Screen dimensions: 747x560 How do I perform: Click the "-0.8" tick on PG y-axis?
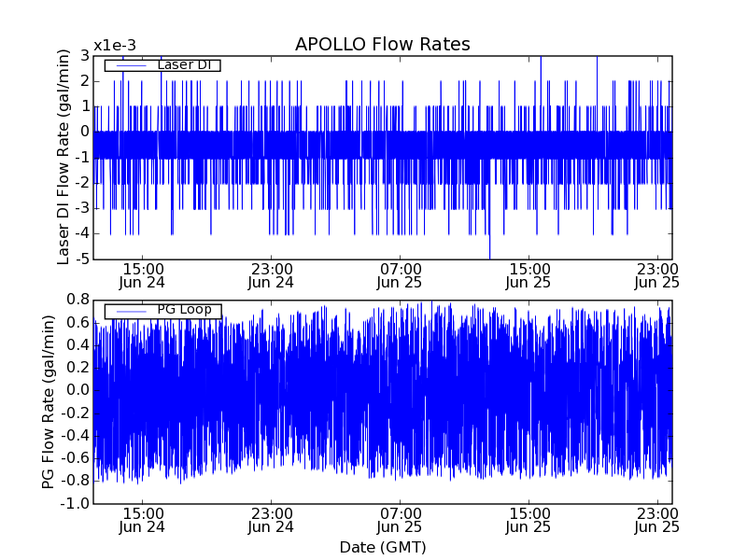76,481
